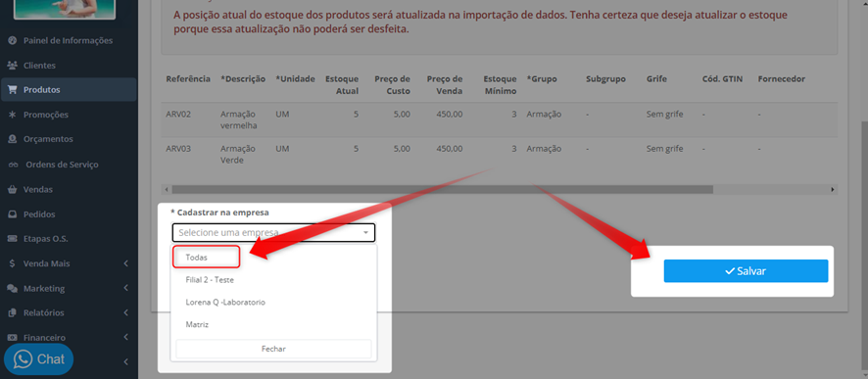Image resolution: width=868 pixels, height=379 pixels.
Task: Expand the Financeiro submenu chevron
Action: pyautogui.click(x=125, y=337)
